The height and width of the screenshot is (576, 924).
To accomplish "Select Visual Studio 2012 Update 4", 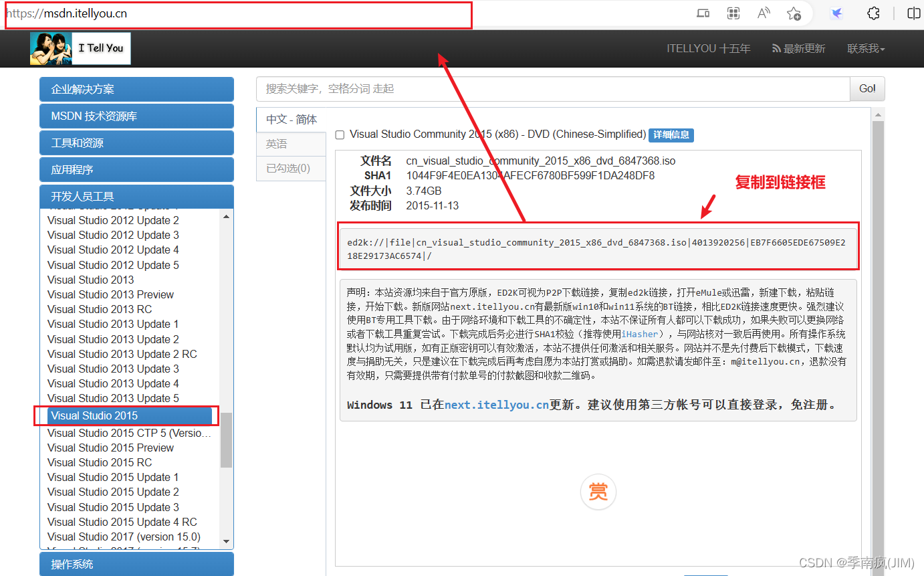I will [x=113, y=250].
